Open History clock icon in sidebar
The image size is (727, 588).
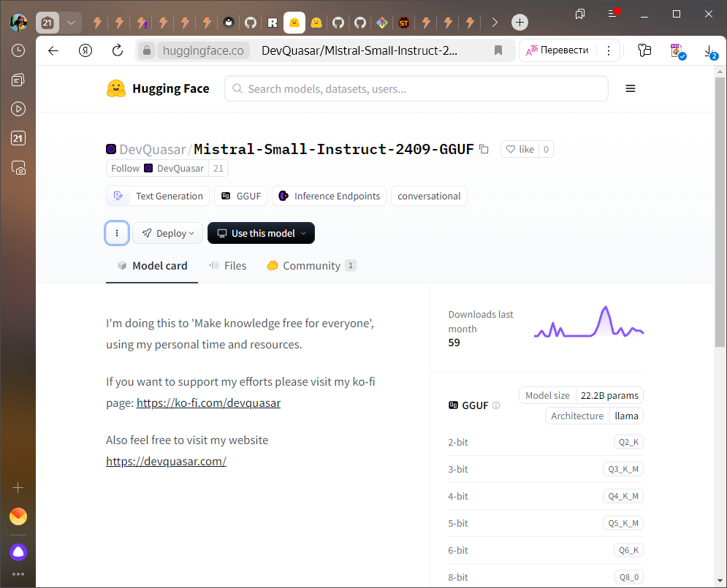click(18, 50)
